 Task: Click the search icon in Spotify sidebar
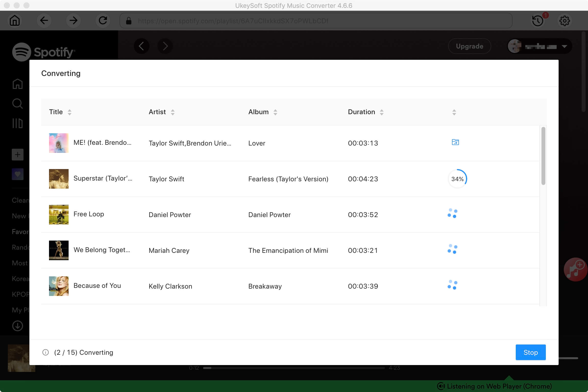click(17, 104)
